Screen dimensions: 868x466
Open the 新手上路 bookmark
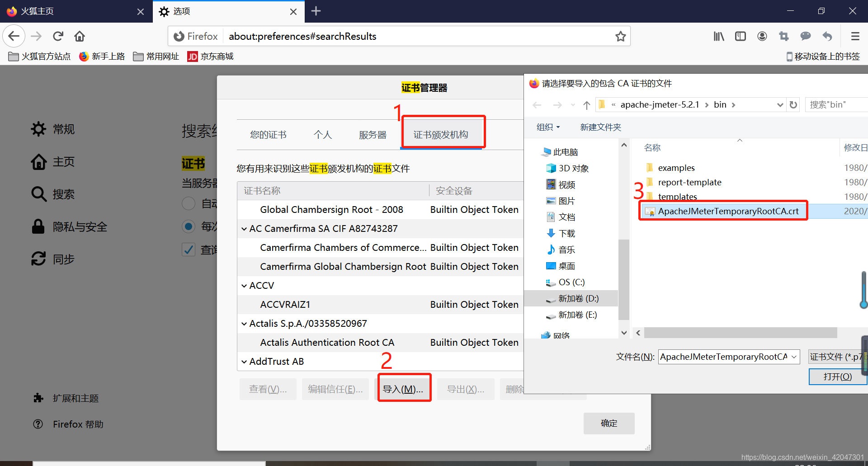pos(102,56)
